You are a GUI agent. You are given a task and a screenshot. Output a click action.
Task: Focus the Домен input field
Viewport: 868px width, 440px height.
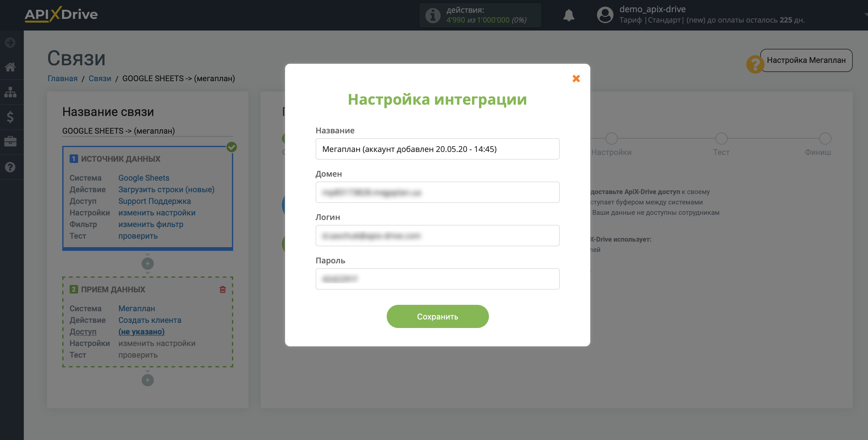[x=437, y=192]
